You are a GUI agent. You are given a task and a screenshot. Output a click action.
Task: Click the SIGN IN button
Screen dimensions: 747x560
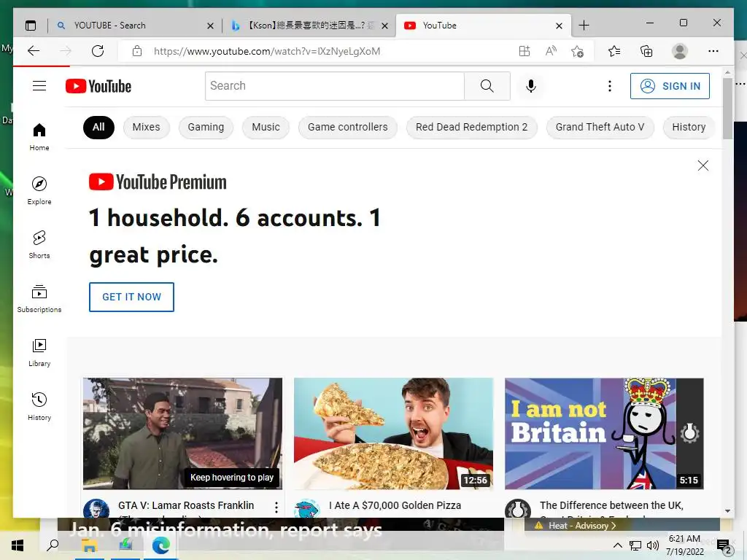670,86
